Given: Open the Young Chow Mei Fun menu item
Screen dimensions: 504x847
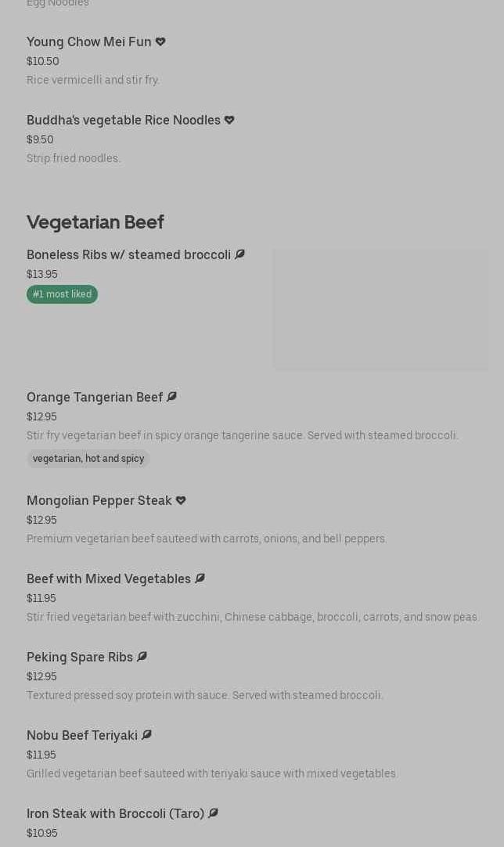Looking at the screenshot, I should (89, 41).
